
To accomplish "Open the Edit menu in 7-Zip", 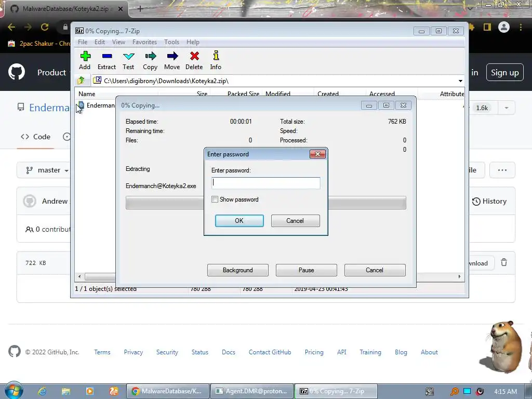I will tap(99, 42).
